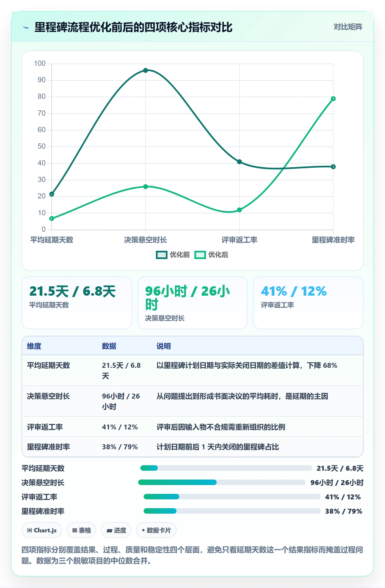Screen dimensions: 385x588
Task: Click the 对比矩阵 label in header
Action: click(x=348, y=27)
